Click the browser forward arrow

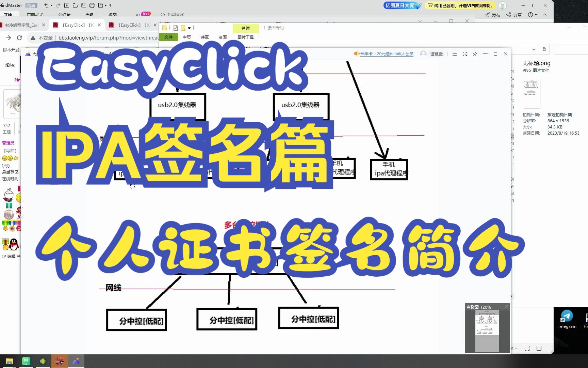9,38
